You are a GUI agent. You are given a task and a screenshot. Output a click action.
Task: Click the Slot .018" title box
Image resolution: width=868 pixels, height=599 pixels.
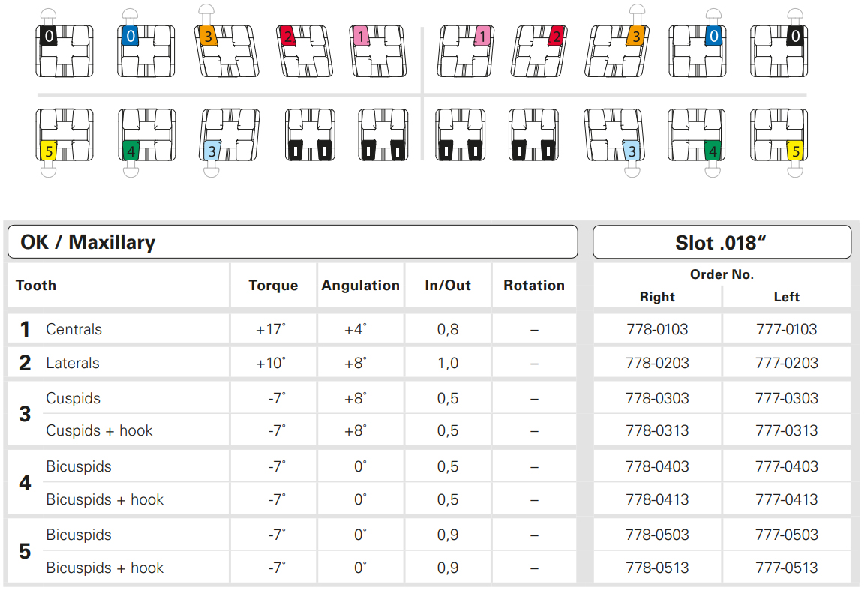pyautogui.click(x=722, y=242)
